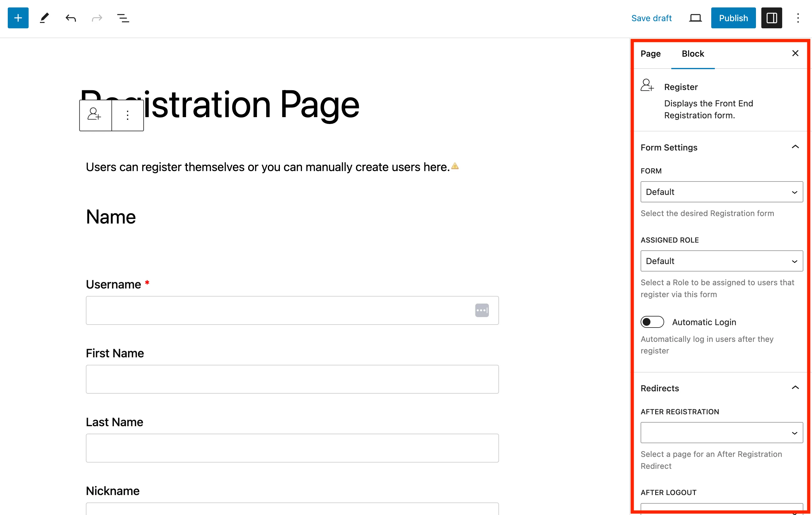Click into the Username input field

(x=292, y=311)
